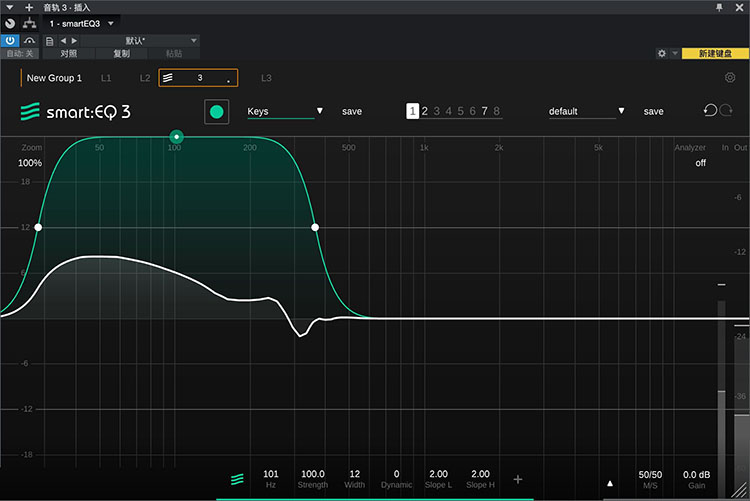The image size is (750, 501).
Task: Open the 1 - smartEQ3 plugin dropdown
Action: coord(81,23)
